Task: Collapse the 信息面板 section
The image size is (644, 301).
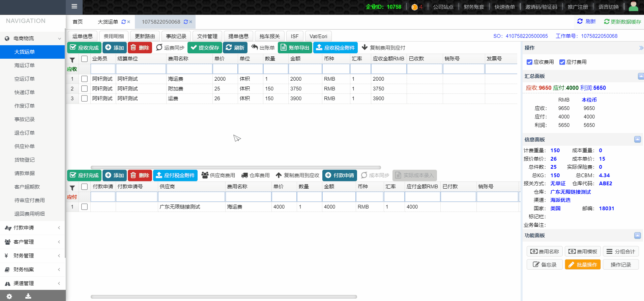Action: coord(637,139)
